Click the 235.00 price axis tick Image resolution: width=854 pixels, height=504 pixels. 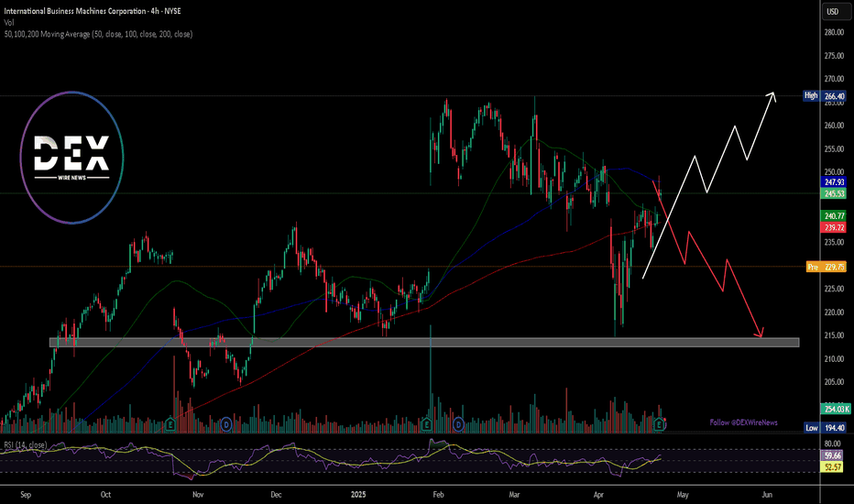[x=834, y=242]
